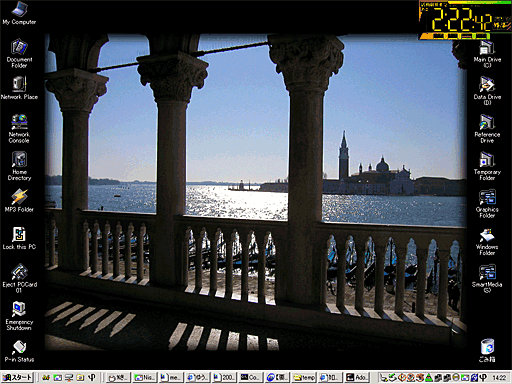Switch to the temp folder taskbar button
Screen dimensions: 512x384
click(x=304, y=377)
